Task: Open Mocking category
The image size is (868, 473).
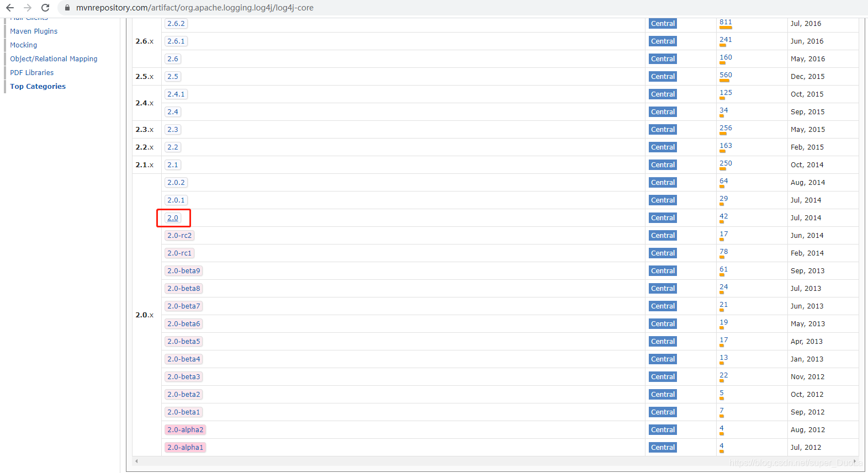Action: (x=24, y=45)
